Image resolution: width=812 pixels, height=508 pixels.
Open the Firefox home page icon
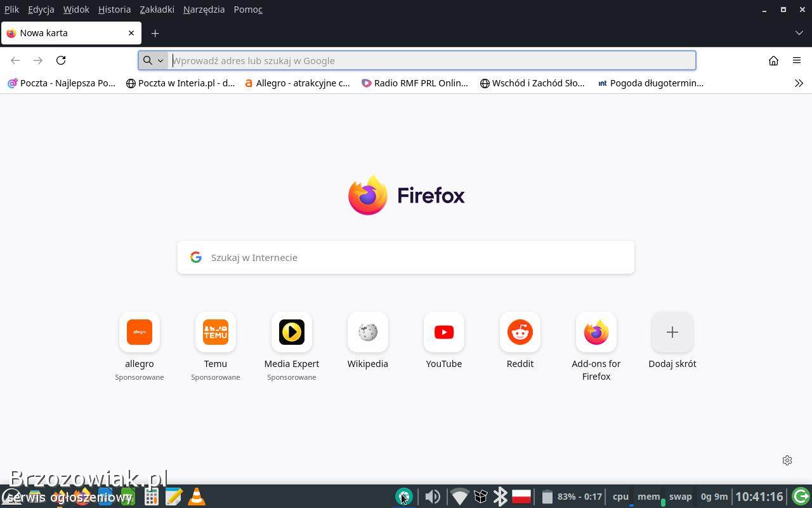[x=773, y=60]
